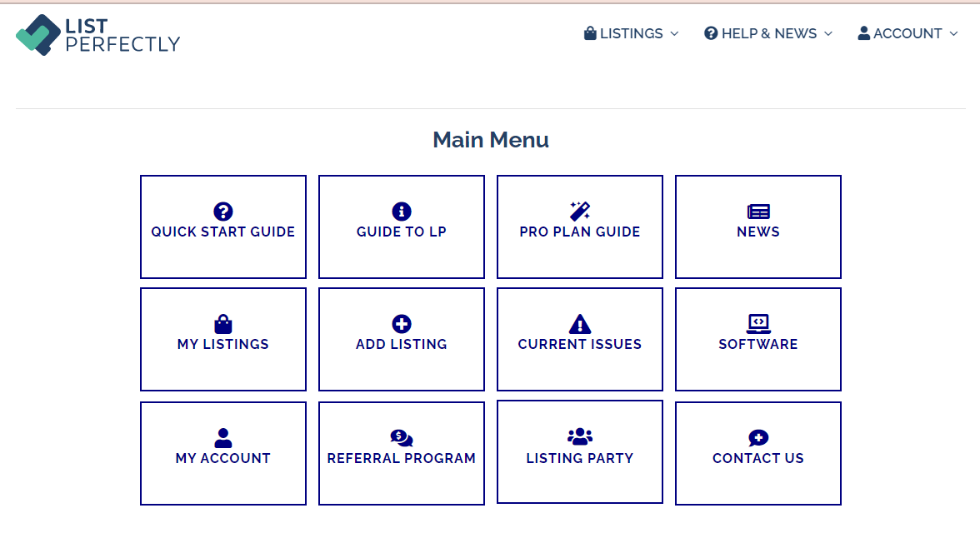Image resolution: width=980 pixels, height=543 pixels.
Task: Expand the Listings dropdown chevron
Action: tap(674, 34)
